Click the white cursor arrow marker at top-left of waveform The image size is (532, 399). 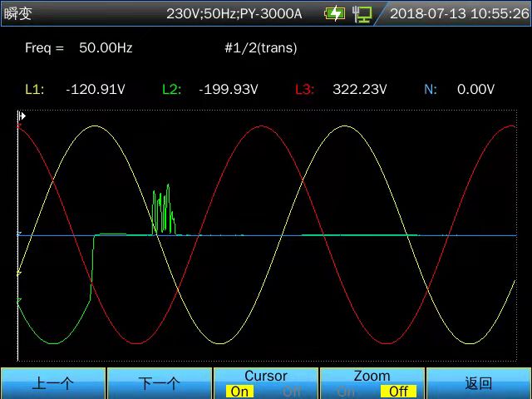(x=22, y=116)
